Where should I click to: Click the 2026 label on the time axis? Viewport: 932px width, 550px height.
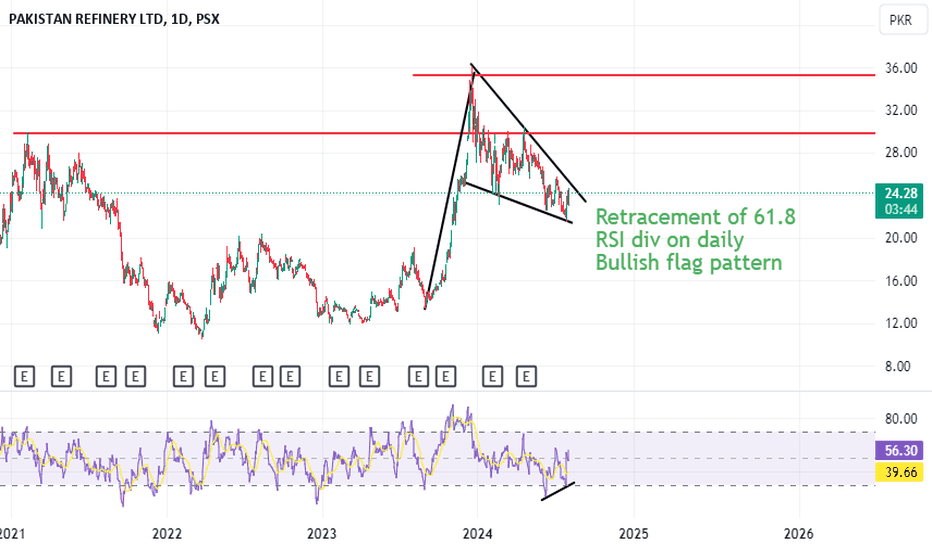tap(798, 534)
